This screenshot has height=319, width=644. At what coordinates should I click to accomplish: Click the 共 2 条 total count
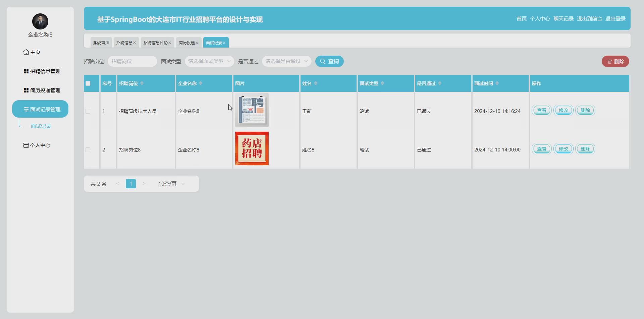pos(99,184)
